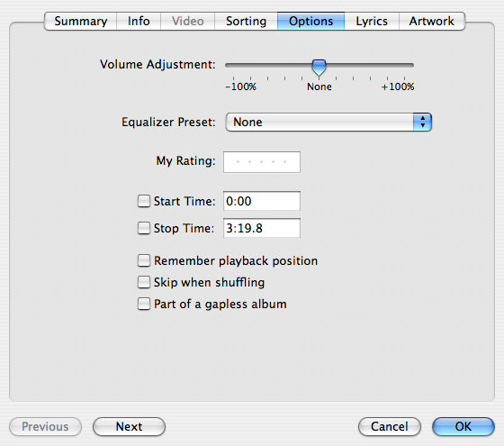Enable the Stop Time checkbox
Viewport: 504px width, 446px height.
pos(144,228)
